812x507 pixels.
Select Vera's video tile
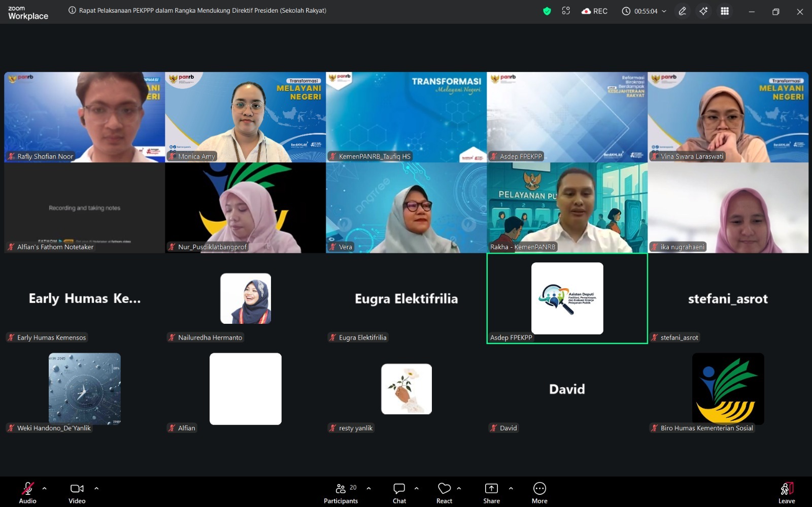(407, 208)
